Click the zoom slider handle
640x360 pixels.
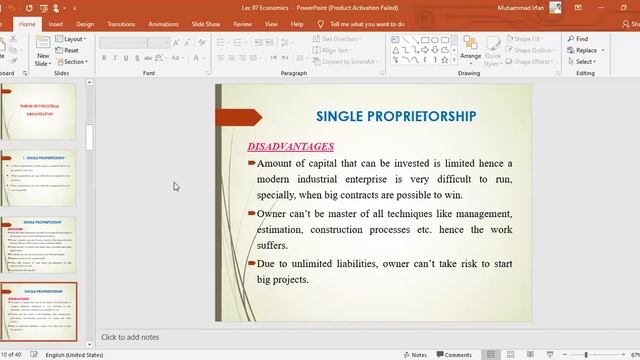pos(586,355)
